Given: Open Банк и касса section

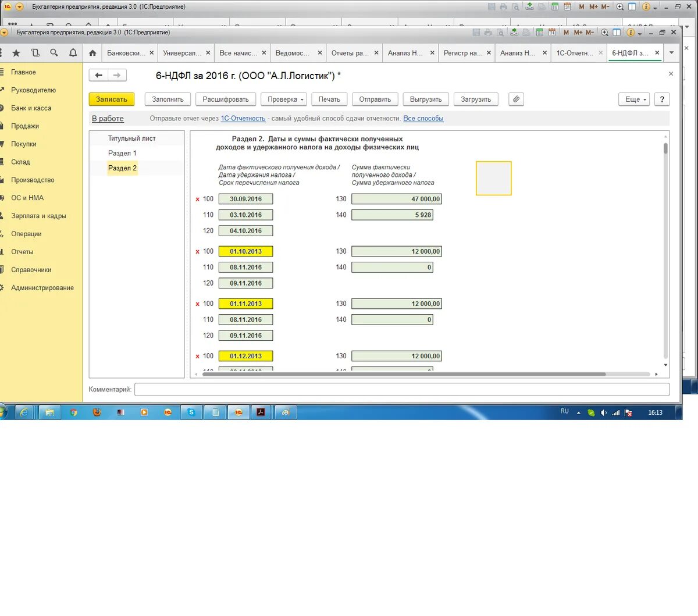Looking at the screenshot, I should click(31, 108).
